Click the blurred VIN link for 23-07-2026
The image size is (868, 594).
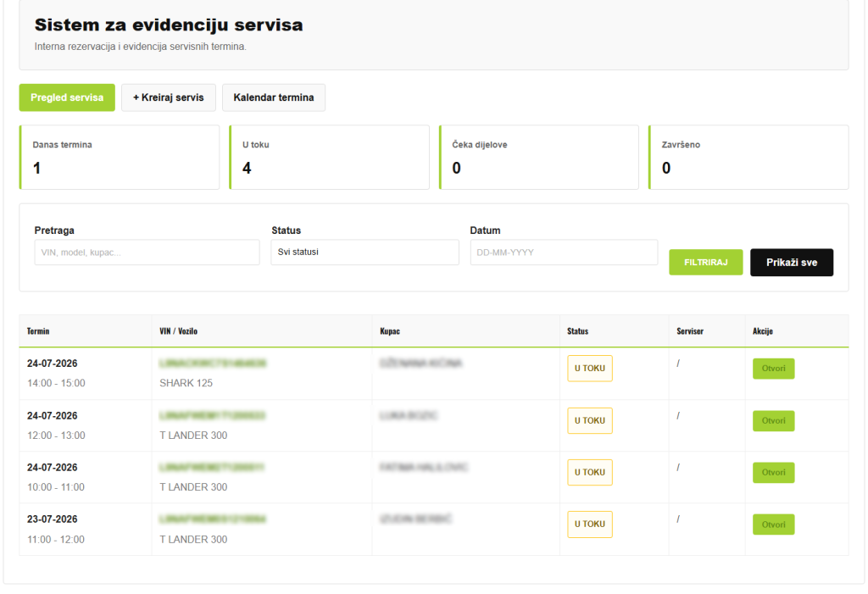click(x=213, y=519)
